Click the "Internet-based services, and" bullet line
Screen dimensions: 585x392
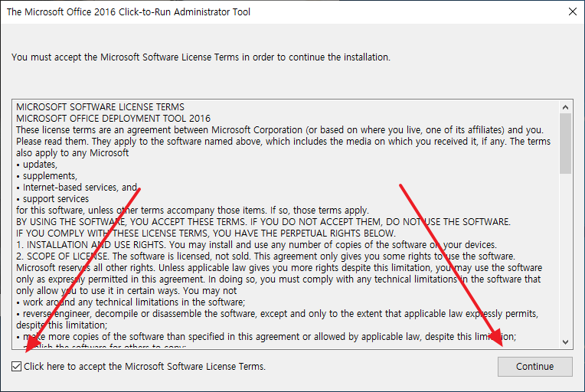pos(77,188)
